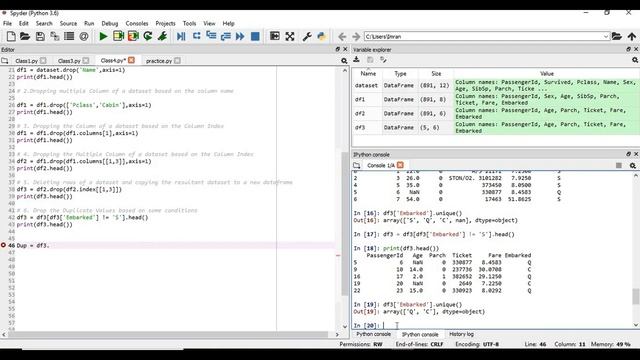Close the Class4.py tab
The height and width of the screenshot is (360, 640).
coord(131,60)
